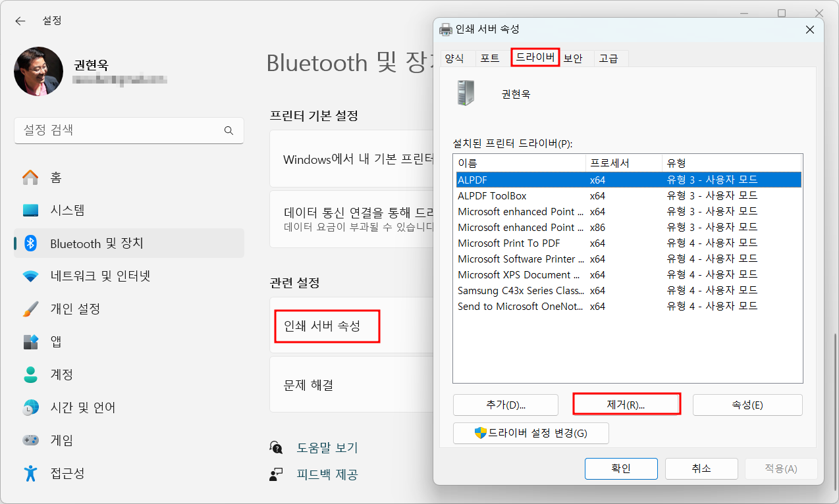Screen dimensions: 839x504
Task: Open the 홈 sidebar item
Action: pos(129,178)
